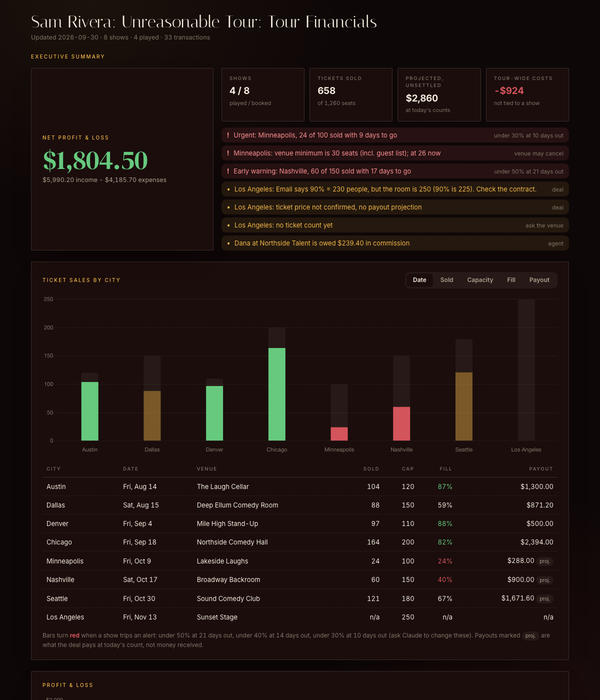Viewport: 600px width, 700px height.
Task: Click the PROFIT & LOSS section heading
Action: tap(68, 685)
